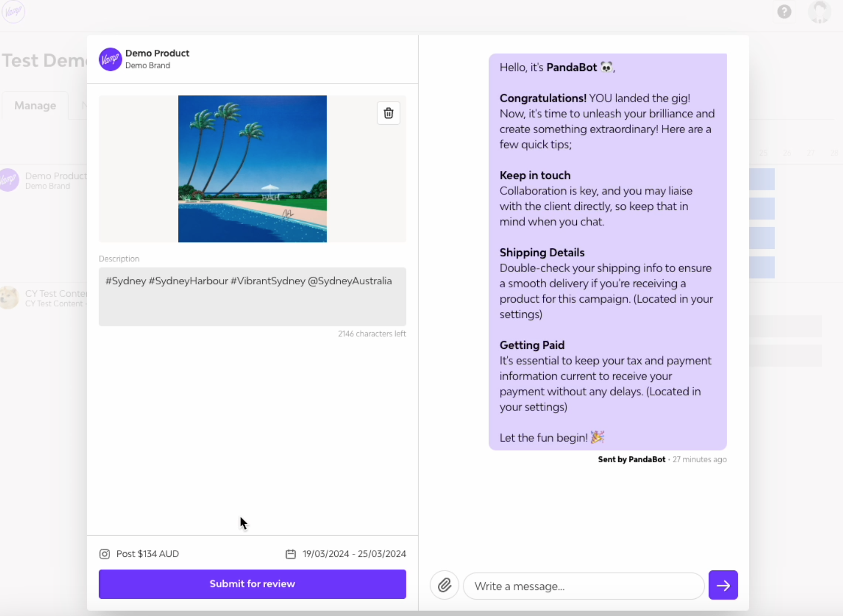Click the Description label

(x=119, y=259)
